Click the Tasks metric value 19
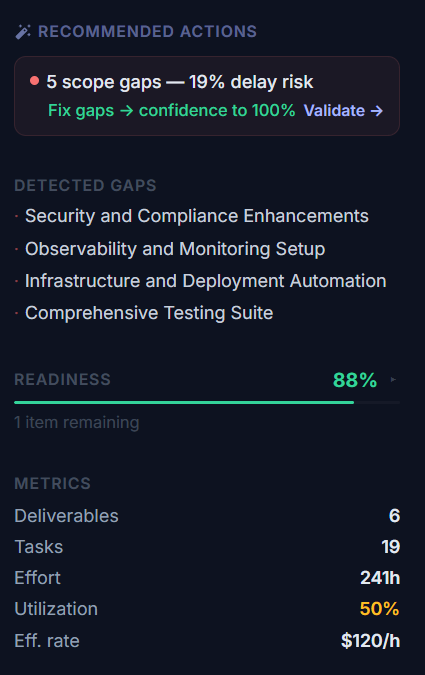Screen dimensions: 425x675 (391, 547)
